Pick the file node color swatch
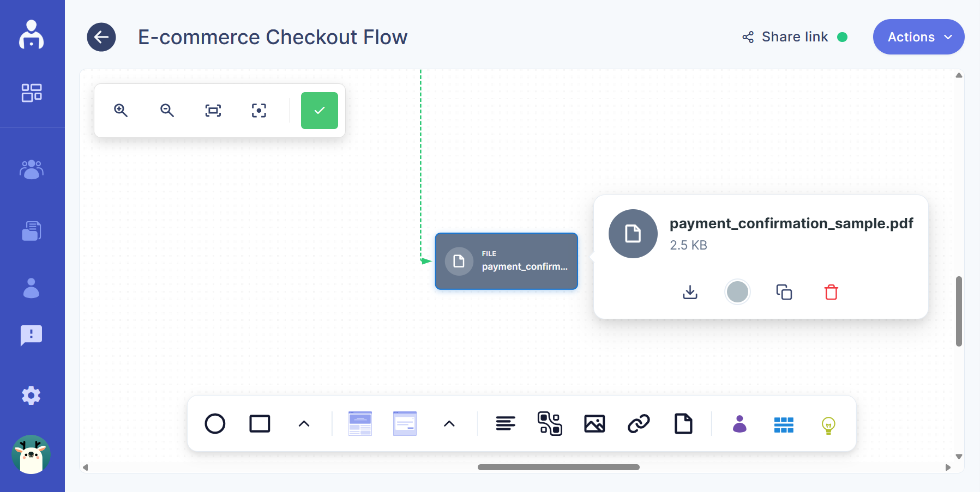The height and width of the screenshot is (492, 980). coord(737,292)
